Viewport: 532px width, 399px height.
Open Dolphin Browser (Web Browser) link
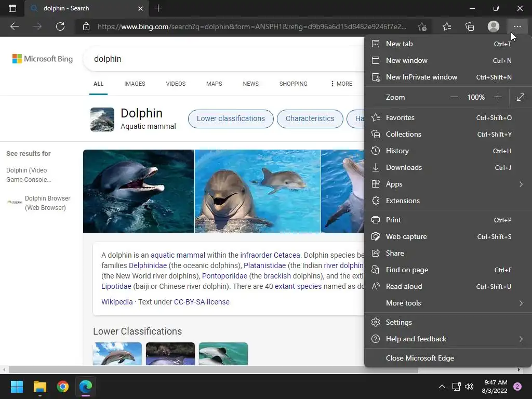(x=47, y=203)
